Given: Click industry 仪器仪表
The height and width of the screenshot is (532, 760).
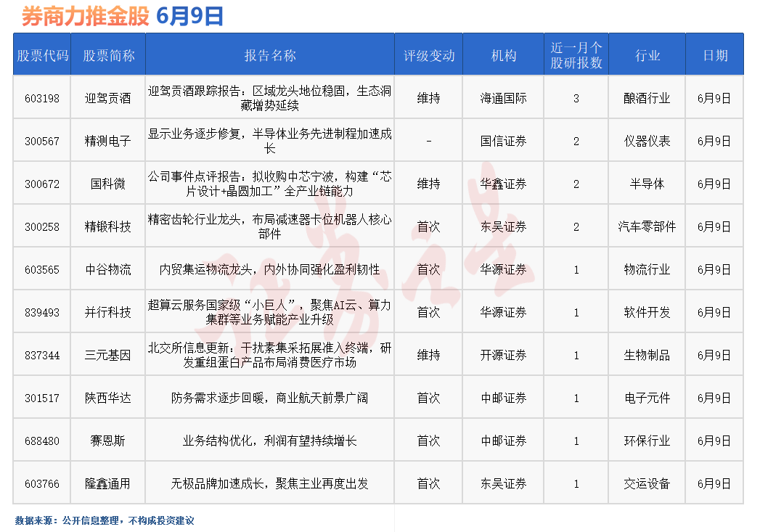Looking at the screenshot, I should [x=647, y=141].
